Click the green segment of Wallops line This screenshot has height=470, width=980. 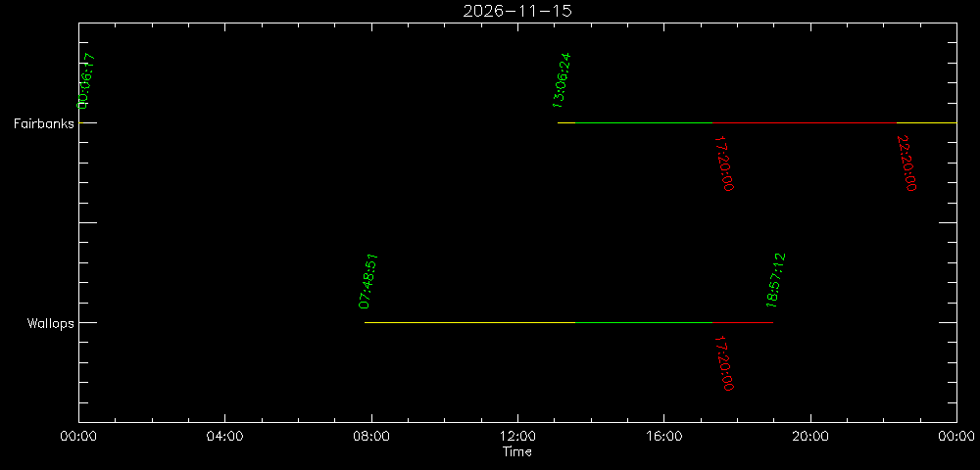(x=644, y=323)
